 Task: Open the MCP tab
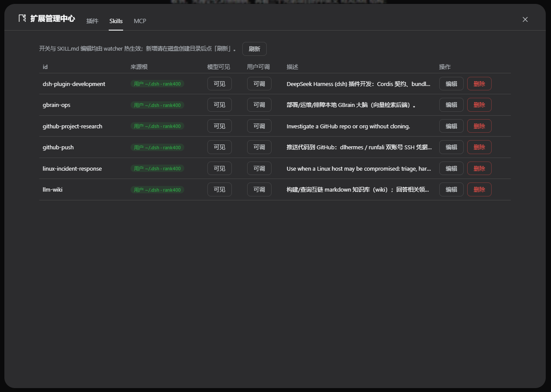coord(140,21)
